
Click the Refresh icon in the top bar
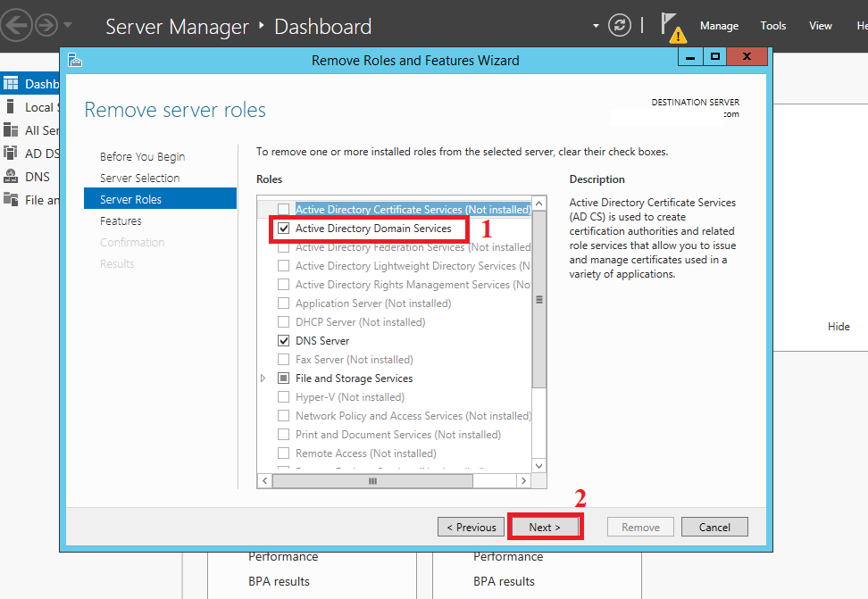click(620, 25)
